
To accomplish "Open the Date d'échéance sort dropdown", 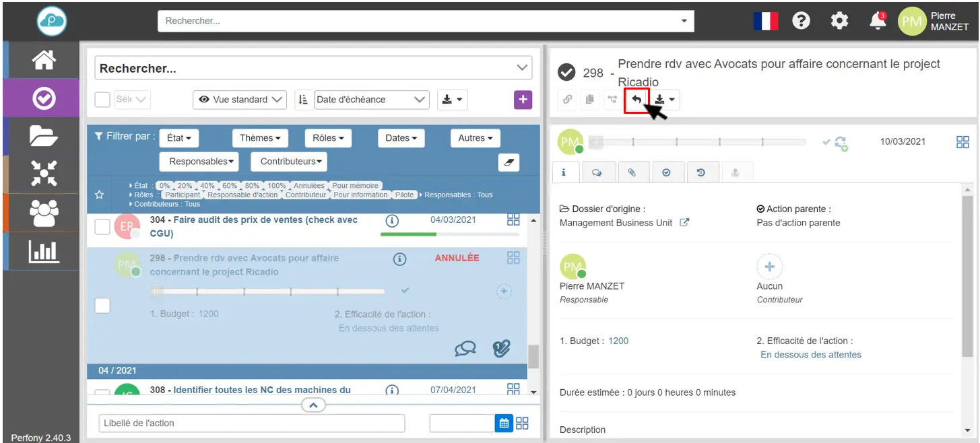I will pyautogui.click(x=371, y=100).
